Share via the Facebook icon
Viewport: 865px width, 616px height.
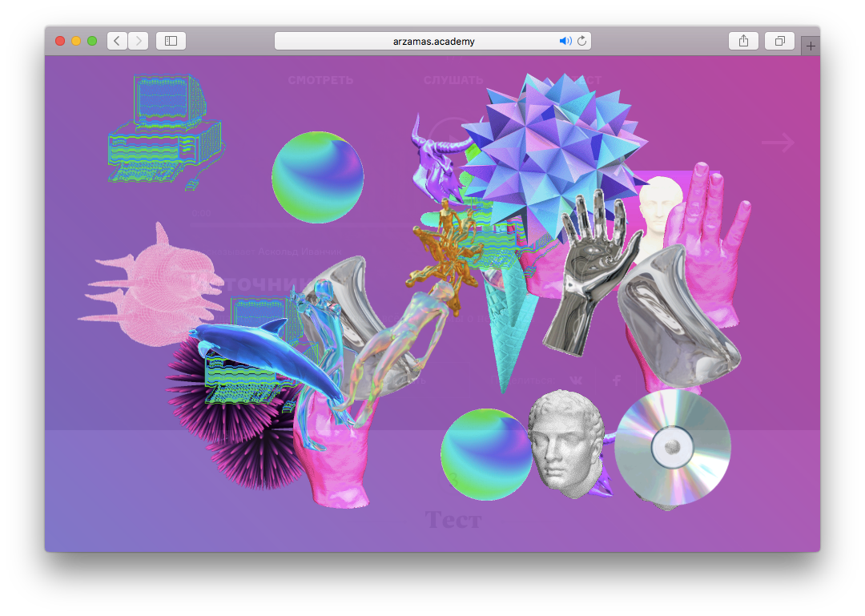click(617, 380)
